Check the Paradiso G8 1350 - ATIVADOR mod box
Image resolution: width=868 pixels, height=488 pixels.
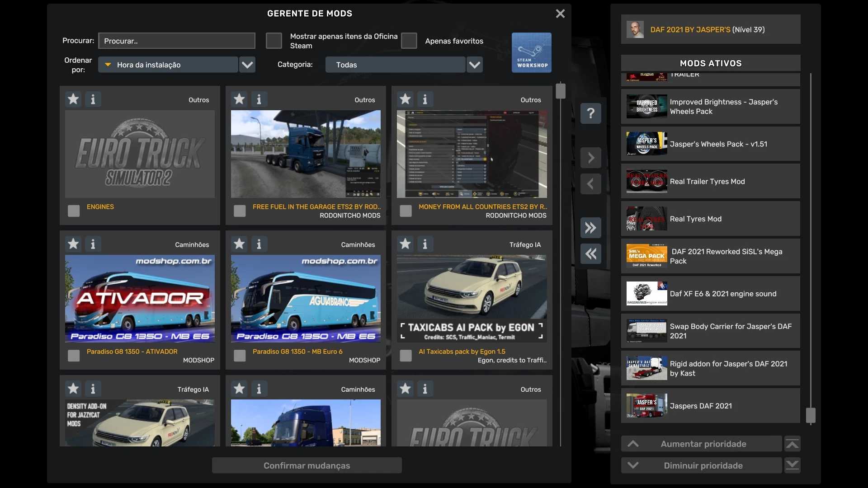(74, 356)
